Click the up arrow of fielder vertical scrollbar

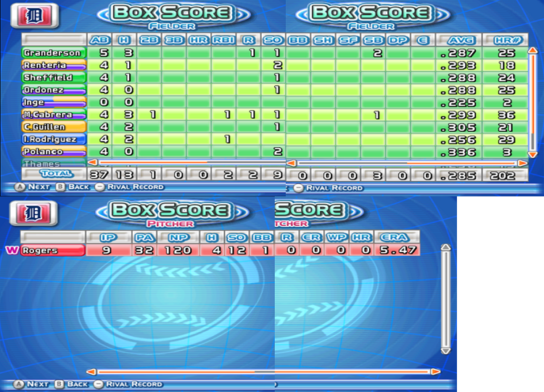point(532,51)
